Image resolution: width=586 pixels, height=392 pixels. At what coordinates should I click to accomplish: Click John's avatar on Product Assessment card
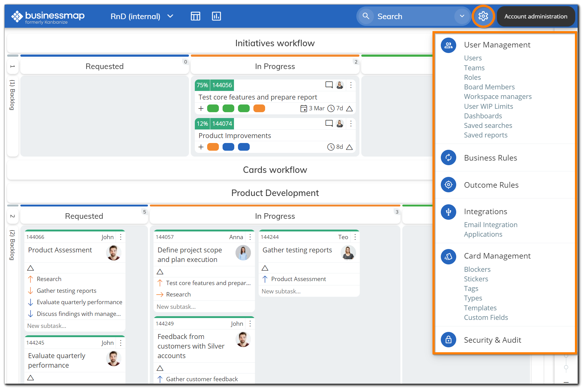[x=114, y=253]
